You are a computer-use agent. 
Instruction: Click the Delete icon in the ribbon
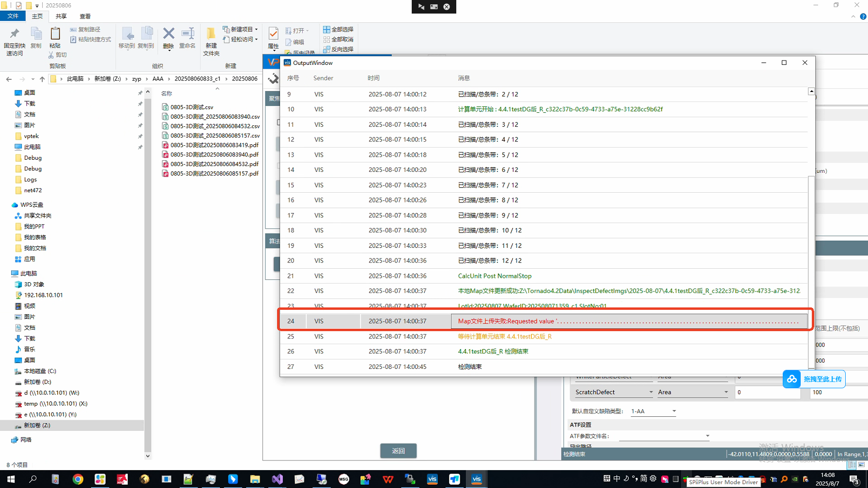168,38
